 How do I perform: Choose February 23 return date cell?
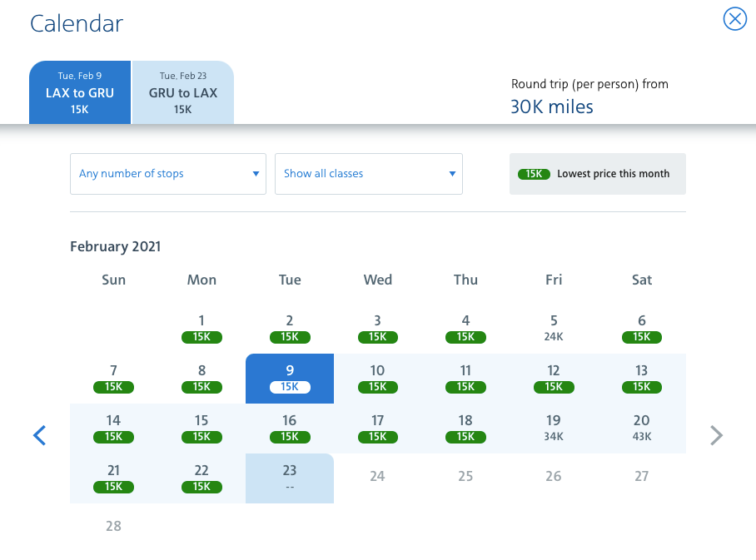[x=290, y=478]
